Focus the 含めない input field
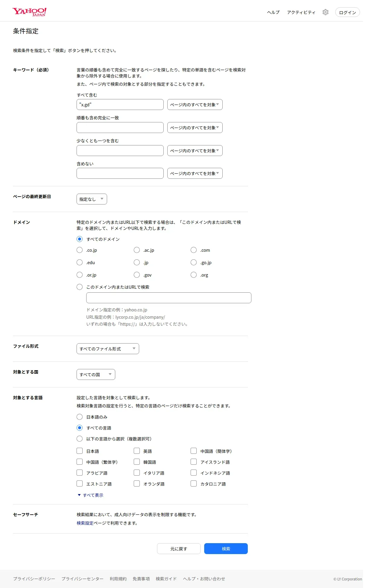 [120, 173]
